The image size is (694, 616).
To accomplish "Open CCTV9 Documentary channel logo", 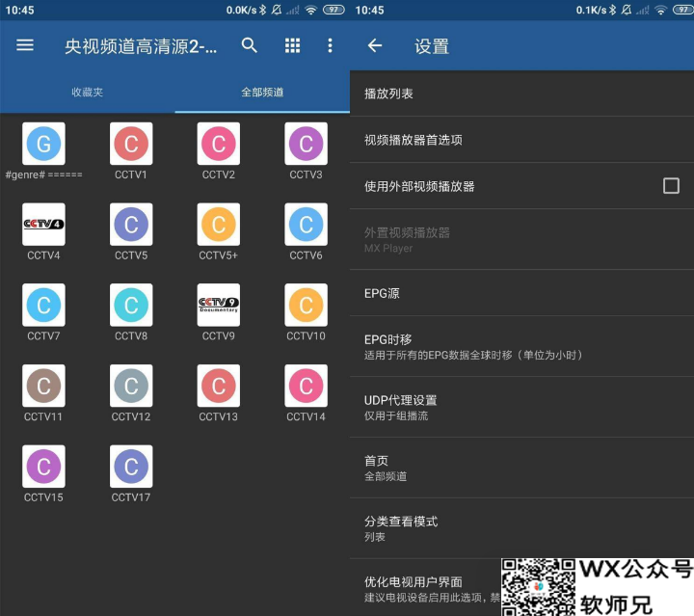I will (218, 305).
